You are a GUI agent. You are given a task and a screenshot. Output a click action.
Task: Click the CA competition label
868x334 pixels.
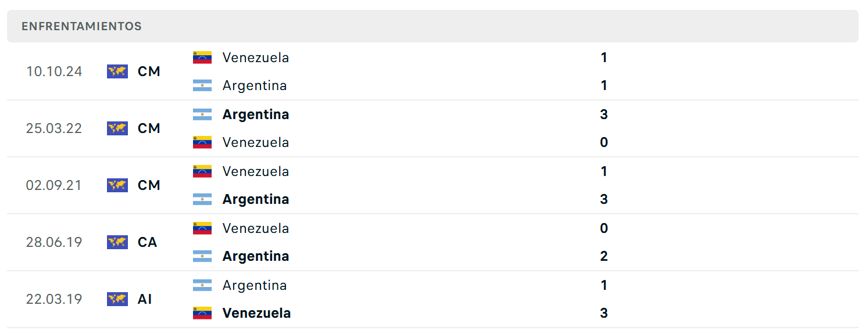(x=148, y=242)
